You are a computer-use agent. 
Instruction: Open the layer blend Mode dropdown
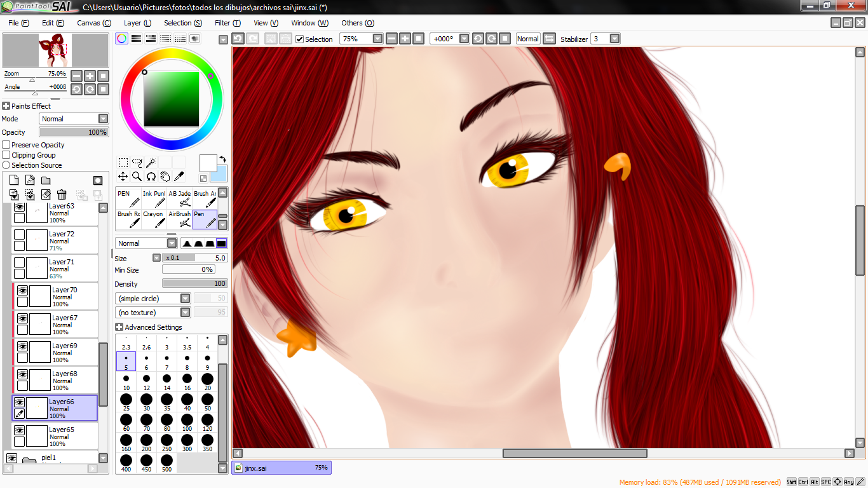(x=103, y=119)
